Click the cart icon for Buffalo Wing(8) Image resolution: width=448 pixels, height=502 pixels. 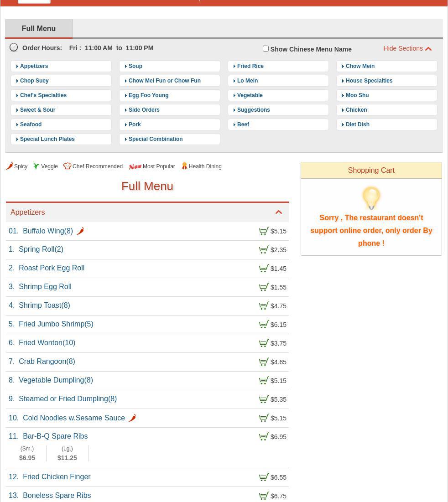[264, 231]
